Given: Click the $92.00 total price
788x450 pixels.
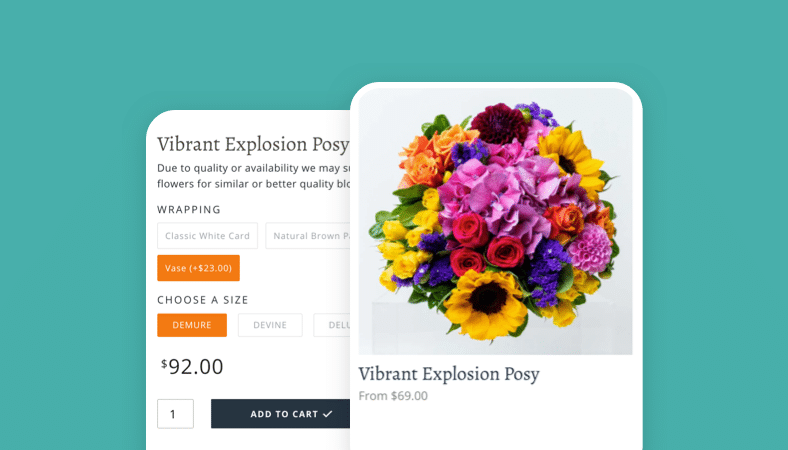Looking at the screenshot, I should (195, 367).
